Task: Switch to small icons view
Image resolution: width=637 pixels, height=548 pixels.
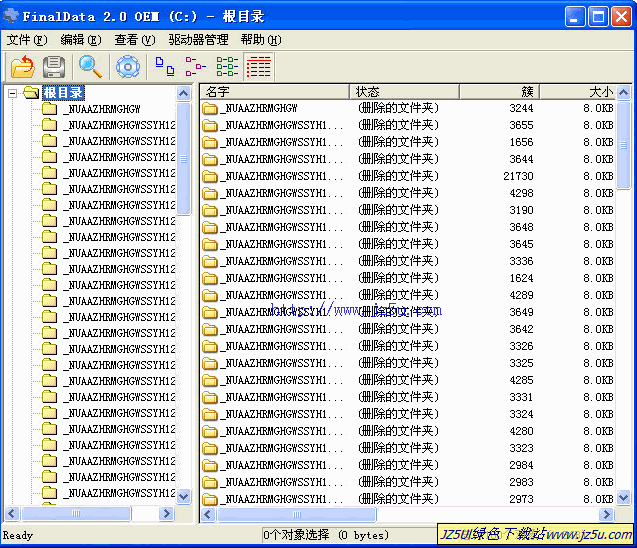Action: point(195,67)
